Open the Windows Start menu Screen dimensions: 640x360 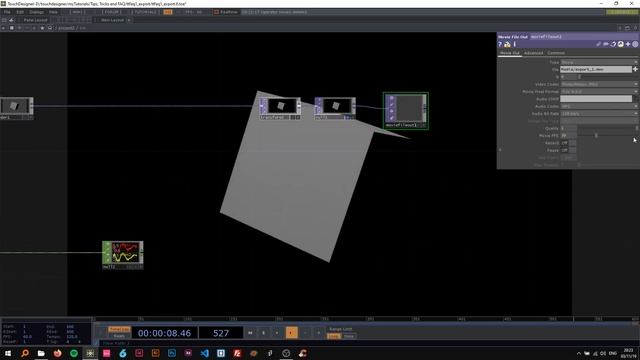coord(8,353)
